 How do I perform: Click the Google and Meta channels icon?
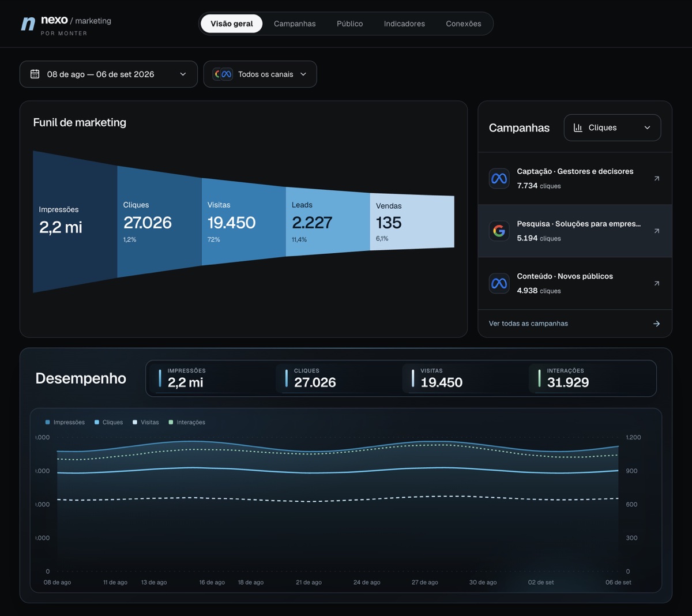click(x=223, y=74)
